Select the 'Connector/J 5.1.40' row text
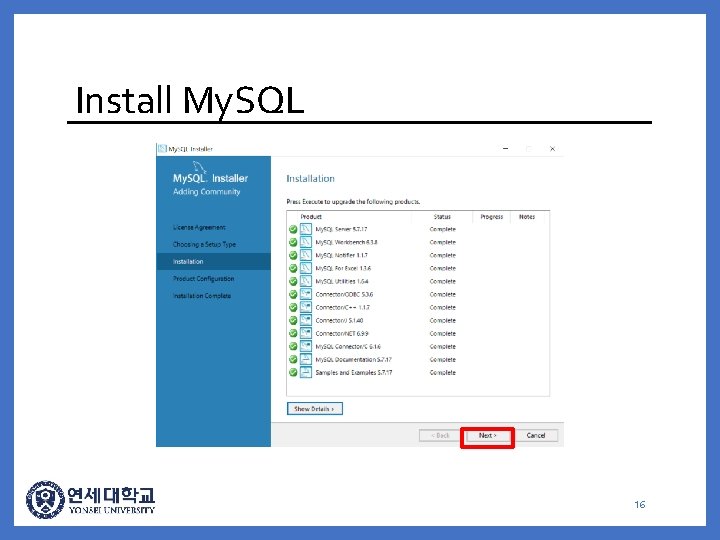Screen dimensions: 720x540 coord(339,321)
